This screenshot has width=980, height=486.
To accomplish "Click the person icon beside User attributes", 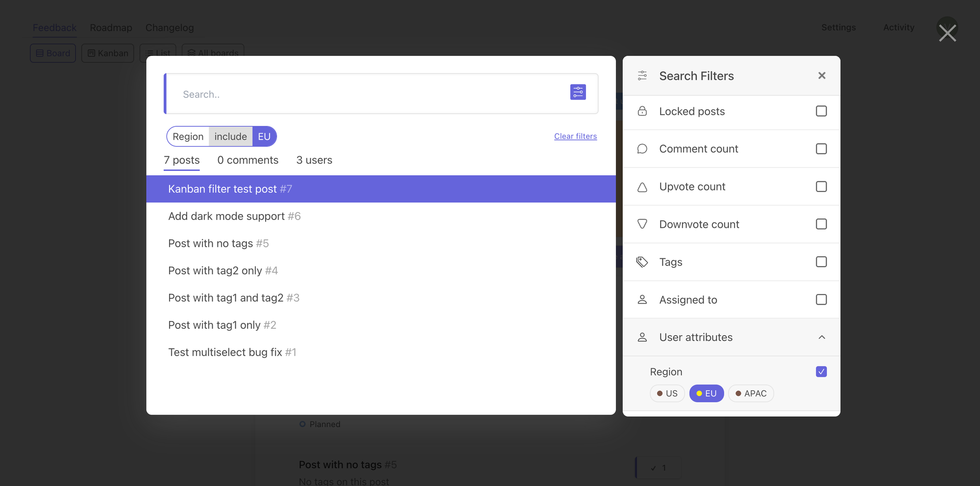I will coord(642,337).
